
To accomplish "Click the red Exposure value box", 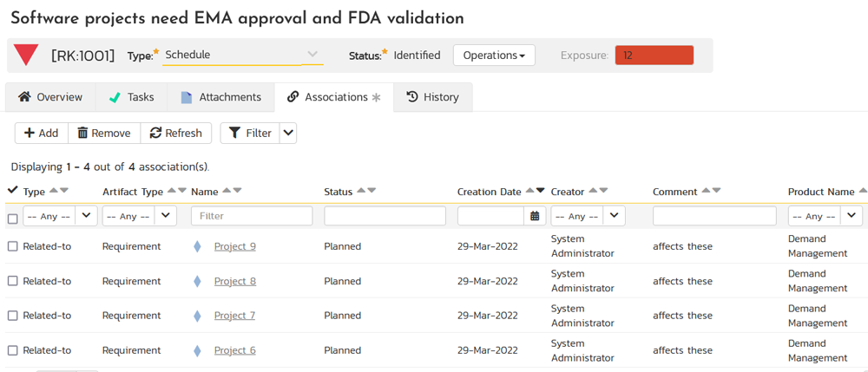I will pyautogui.click(x=654, y=55).
